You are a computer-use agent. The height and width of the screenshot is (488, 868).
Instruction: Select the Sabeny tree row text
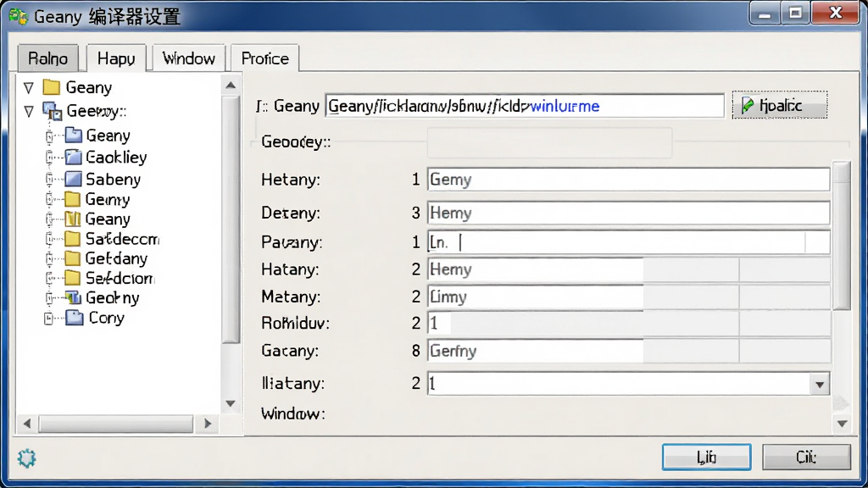pos(114,180)
